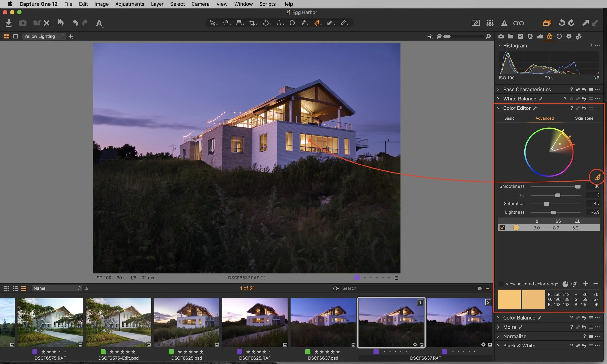Remove color range with minus button
The height and width of the screenshot is (364, 607).
click(x=596, y=284)
